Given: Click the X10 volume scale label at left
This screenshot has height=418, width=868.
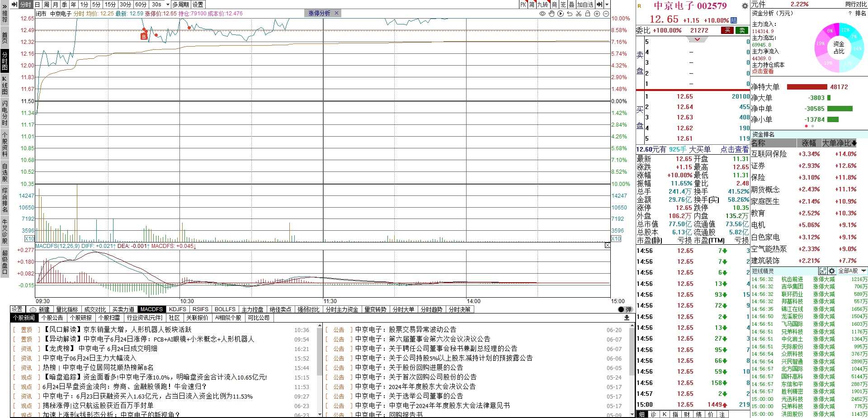Looking at the screenshot, I should [29, 238].
